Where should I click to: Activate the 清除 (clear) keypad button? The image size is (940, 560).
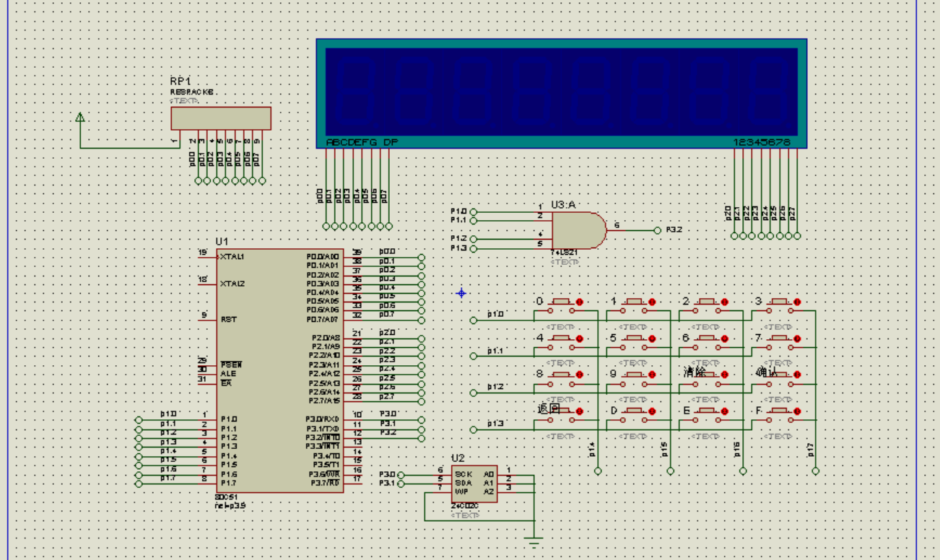point(706,380)
